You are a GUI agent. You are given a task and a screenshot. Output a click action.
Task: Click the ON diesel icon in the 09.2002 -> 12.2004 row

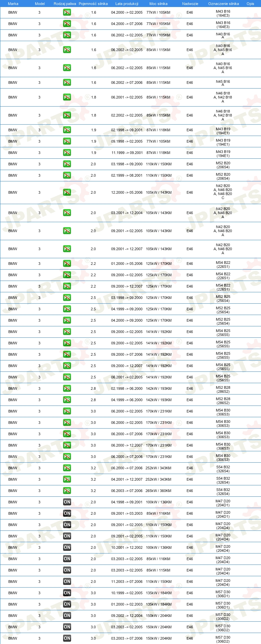point(67,616)
